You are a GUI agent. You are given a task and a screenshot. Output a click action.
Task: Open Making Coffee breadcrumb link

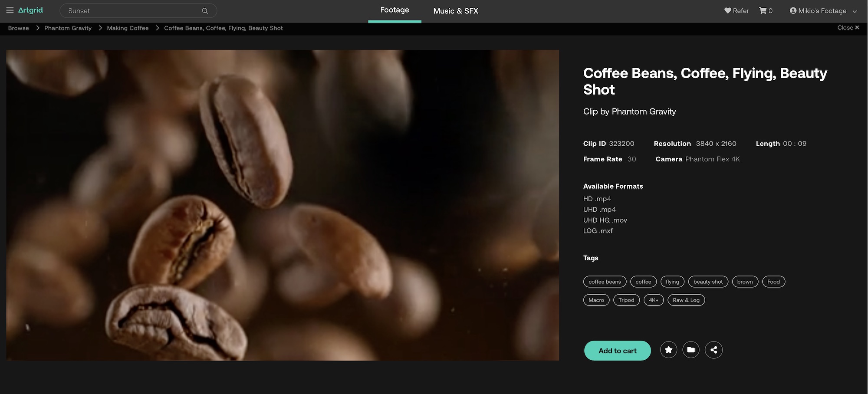(128, 28)
